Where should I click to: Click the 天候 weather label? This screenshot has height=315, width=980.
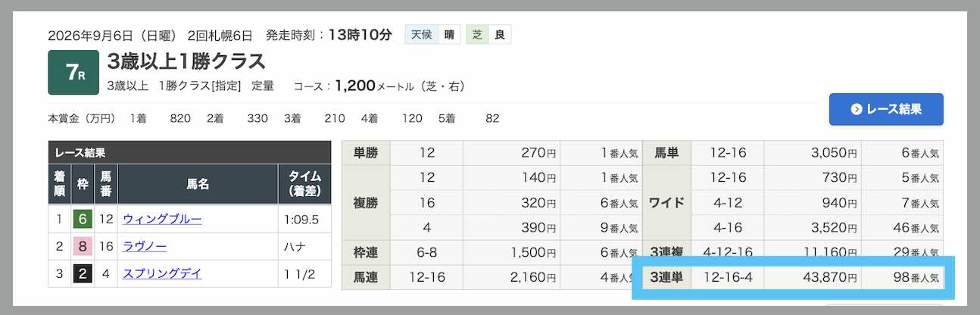tap(422, 35)
